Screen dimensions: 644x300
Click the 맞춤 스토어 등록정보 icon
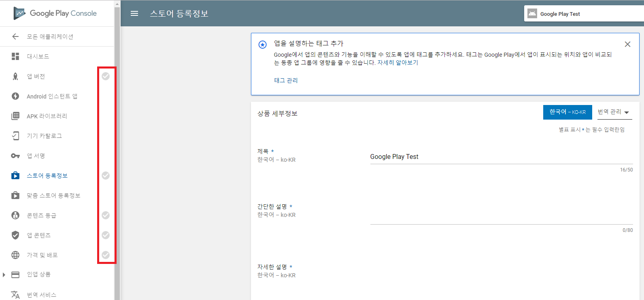coord(15,195)
